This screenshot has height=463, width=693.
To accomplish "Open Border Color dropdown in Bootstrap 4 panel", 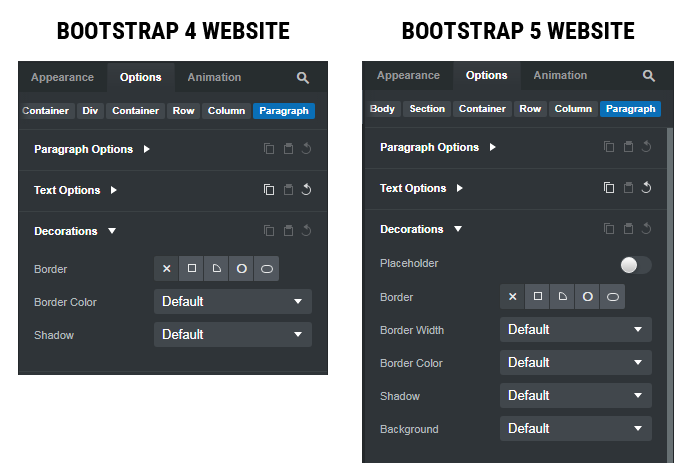I will coord(233,302).
